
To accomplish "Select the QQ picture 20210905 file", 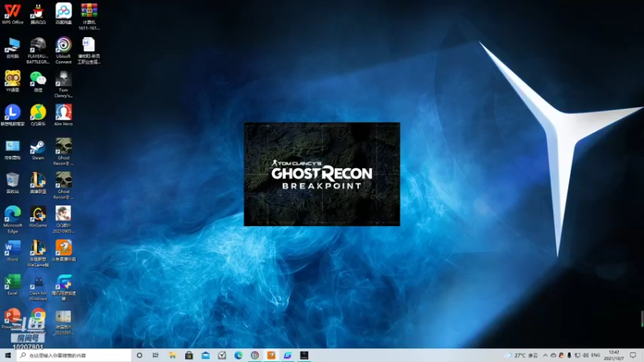I will pyautogui.click(x=64, y=220).
